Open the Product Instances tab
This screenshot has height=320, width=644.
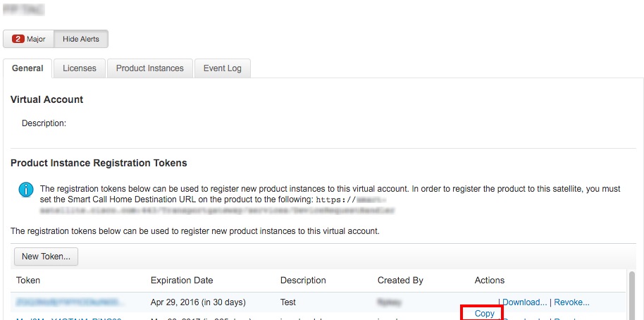pos(149,68)
